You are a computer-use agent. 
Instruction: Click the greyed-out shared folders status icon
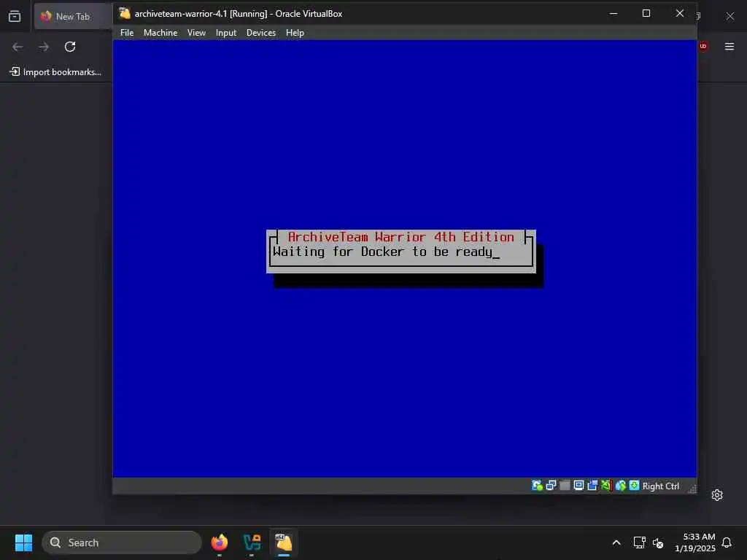(x=565, y=486)
